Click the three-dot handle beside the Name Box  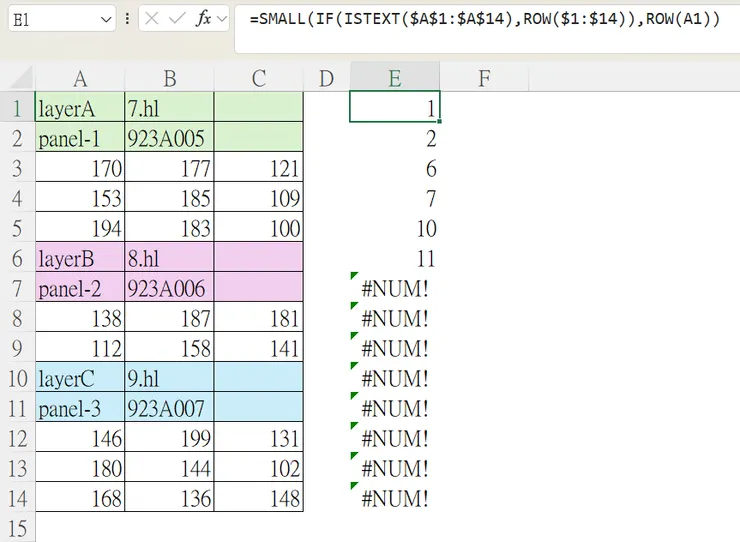pos(127,19)
